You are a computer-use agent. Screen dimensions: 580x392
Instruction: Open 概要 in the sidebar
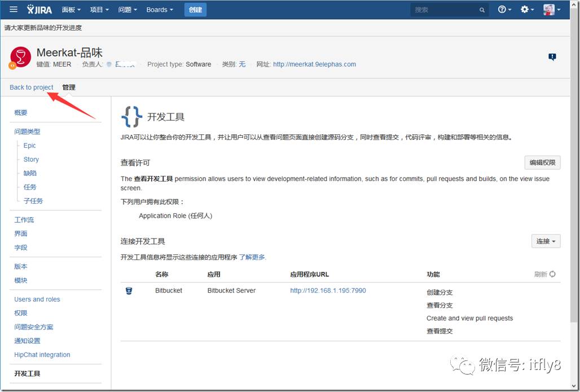pyautogui.click(x=21, y=112)
